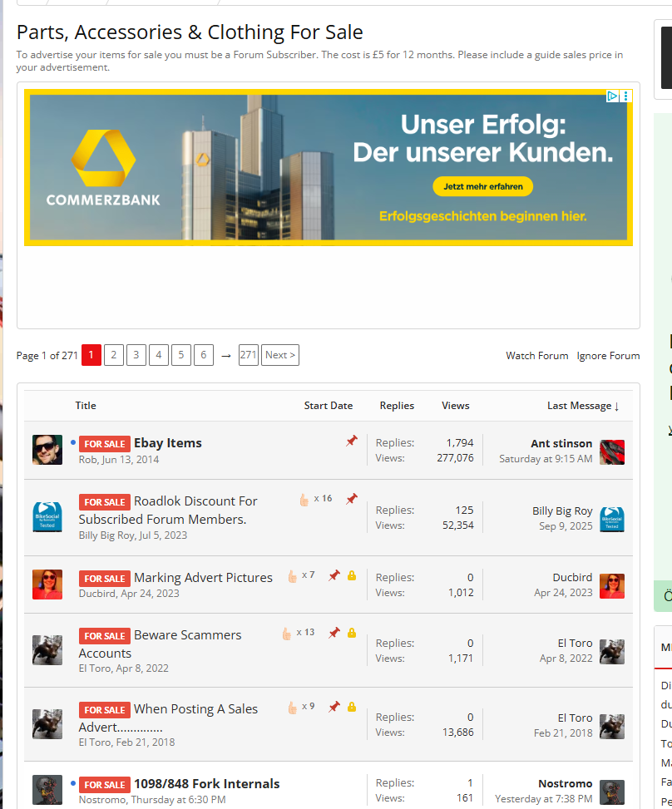Click Rob's avatar beside Ebay Items
The height and width of the screenshot is (809, 672).
pyautogui.click(x=47, y=450)
